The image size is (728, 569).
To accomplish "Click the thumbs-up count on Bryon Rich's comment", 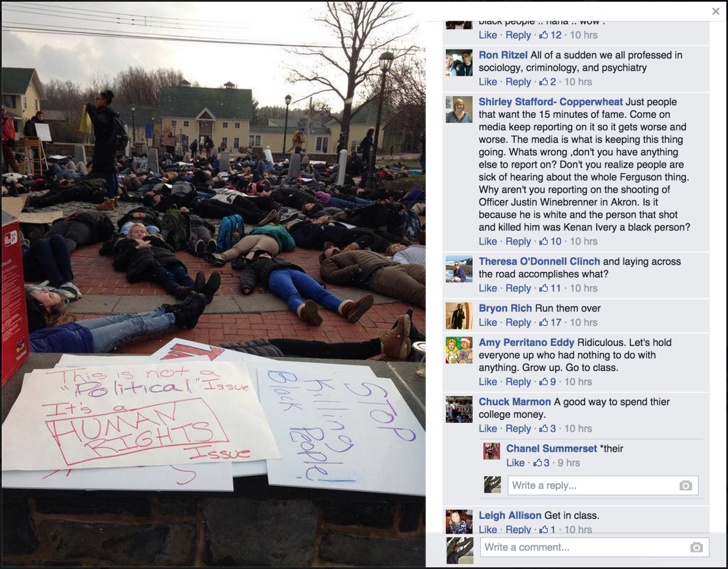I will tap(551, 322).
